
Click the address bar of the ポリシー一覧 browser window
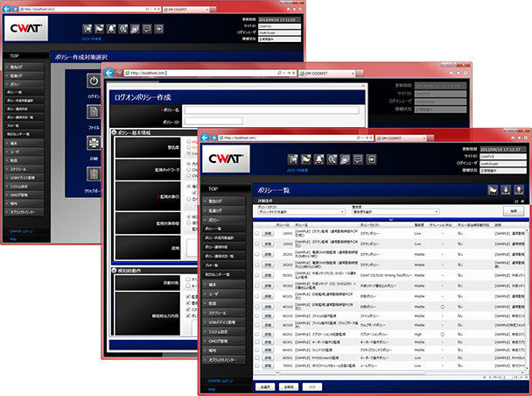[296, 138]
